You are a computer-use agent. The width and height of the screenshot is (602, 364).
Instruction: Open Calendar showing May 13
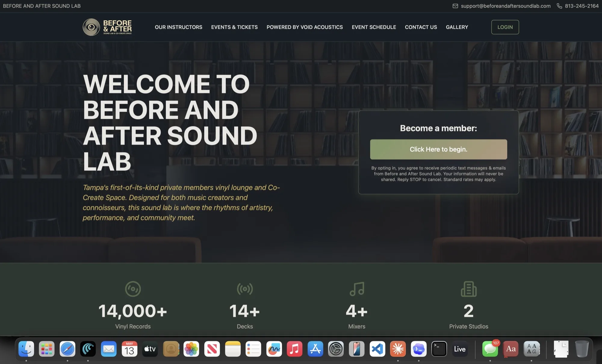tap(129, 349)
